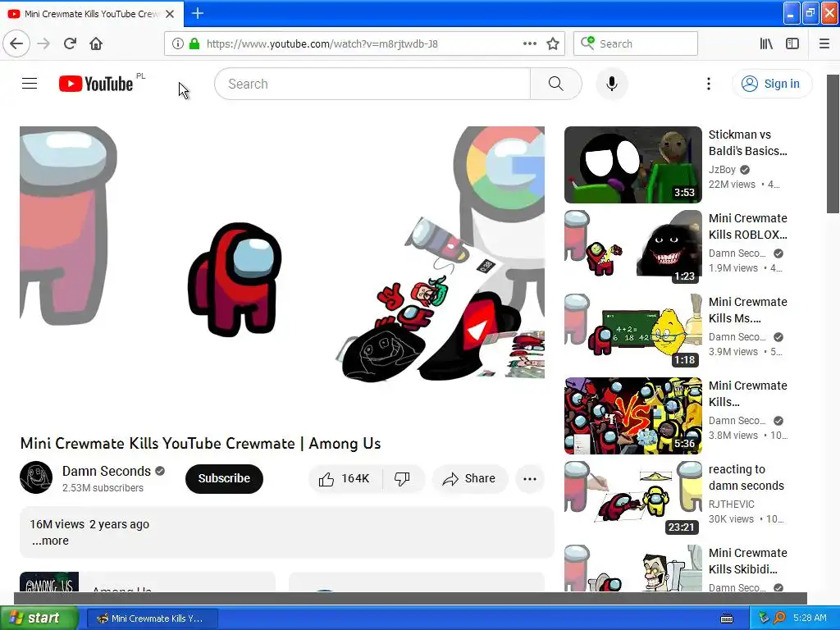The width and height of the screenshot is (840, 630).
Task: Open Mini Crewmate Kills Skibidi title
Action: tap(748, 561)
